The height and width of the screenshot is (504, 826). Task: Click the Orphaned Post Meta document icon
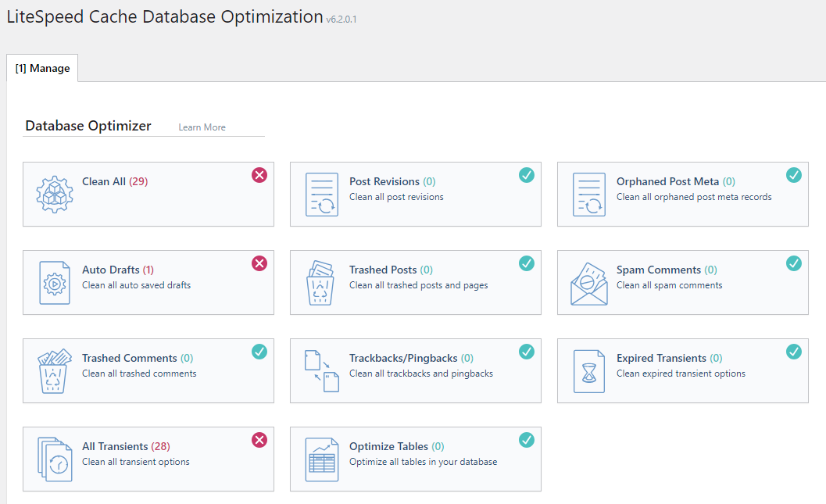tap(589, 195)
